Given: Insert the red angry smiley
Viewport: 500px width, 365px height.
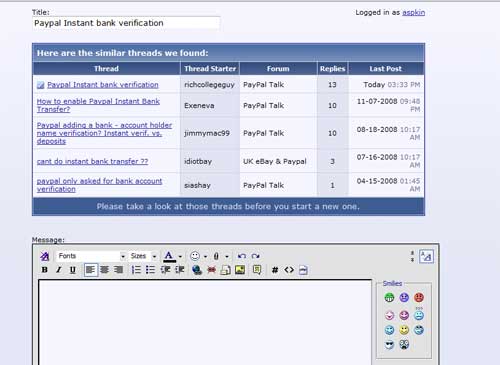Looking at the screenshot, I should [419, 297].
